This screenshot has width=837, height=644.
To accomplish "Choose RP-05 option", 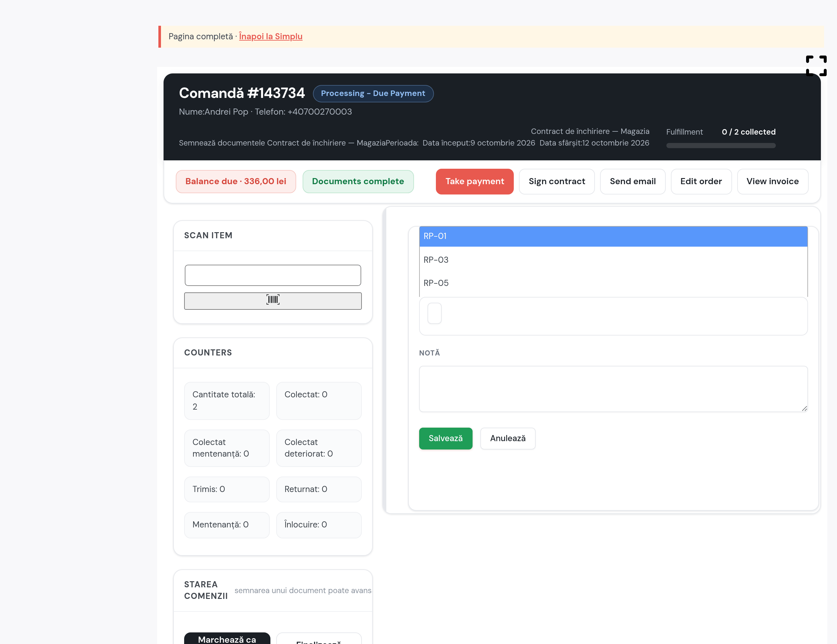I will coord(613,283).
